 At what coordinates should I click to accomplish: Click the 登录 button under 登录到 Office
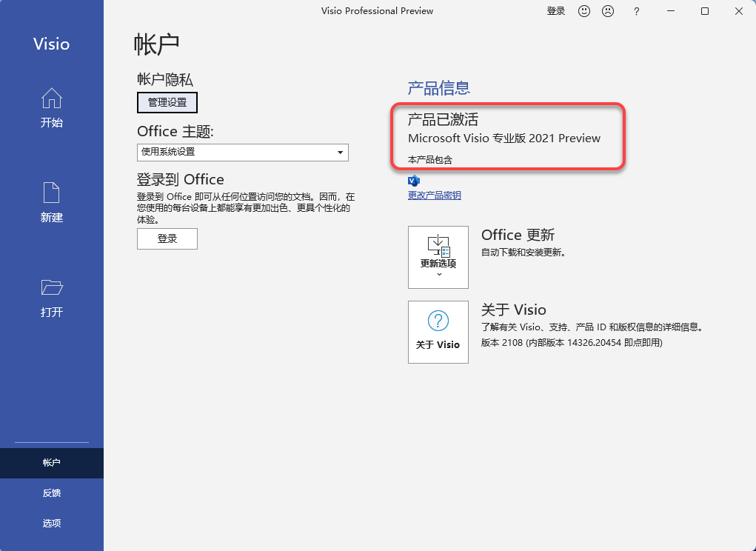167,238
